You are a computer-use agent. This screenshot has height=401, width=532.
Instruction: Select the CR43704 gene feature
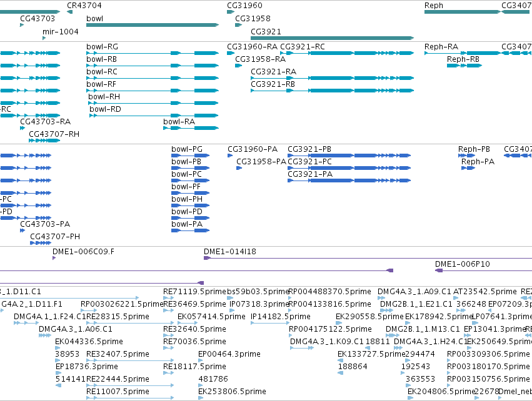[70, 12]
